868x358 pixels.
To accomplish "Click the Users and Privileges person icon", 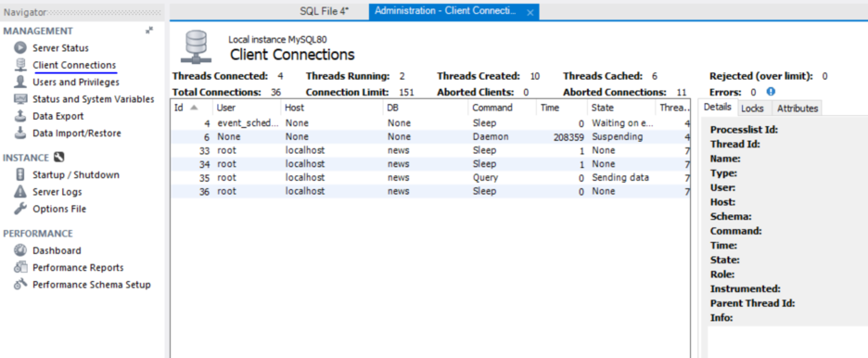I will (x=20, y=82).
